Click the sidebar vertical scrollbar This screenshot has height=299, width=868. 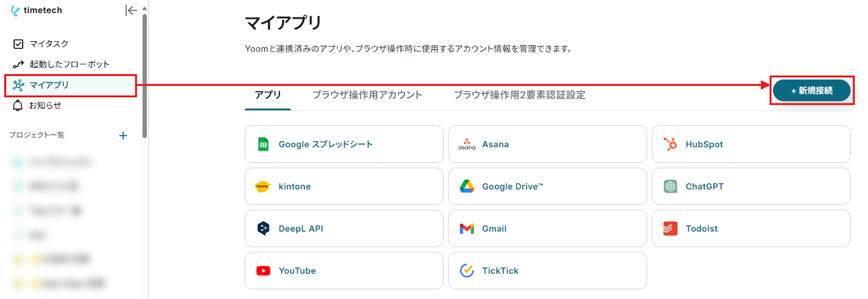point(145,76)
